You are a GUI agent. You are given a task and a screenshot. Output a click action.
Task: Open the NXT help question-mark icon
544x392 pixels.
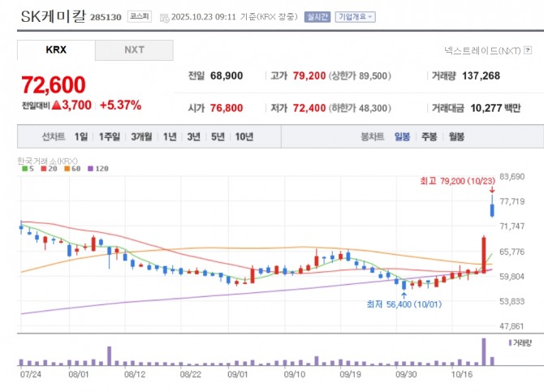point(528,50)
